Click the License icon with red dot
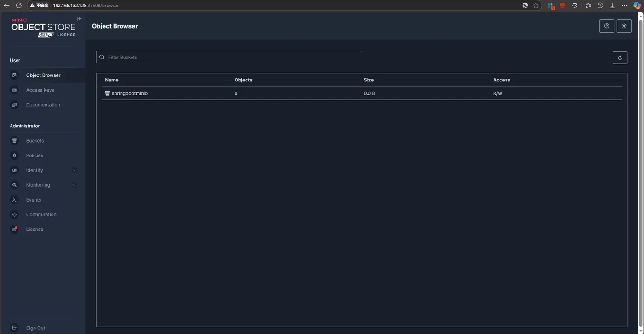The height and width of the screenshot is (334, 644). pos(14,229)
